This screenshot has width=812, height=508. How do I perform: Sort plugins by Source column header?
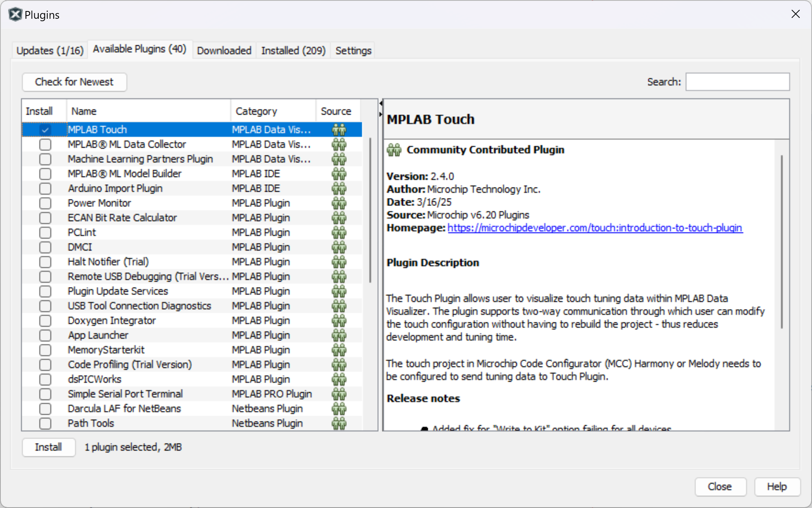[338, 111]
